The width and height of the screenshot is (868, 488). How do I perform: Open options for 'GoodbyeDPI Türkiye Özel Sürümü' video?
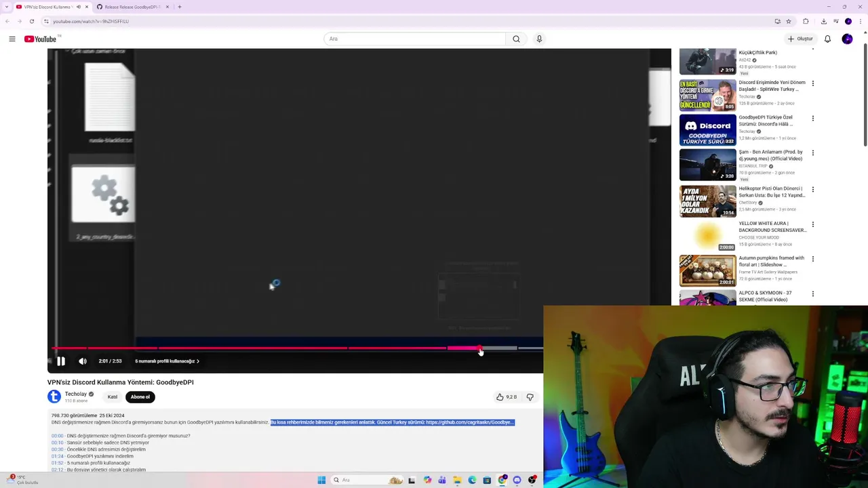[813, 118]
